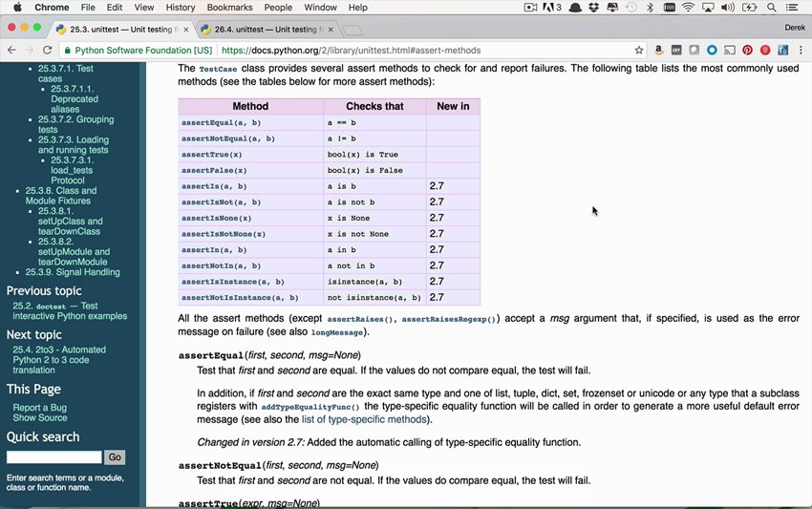Open Chrome's three-dot menu
The width and height of the screenshot is (812, 509).
click(x=801, y=51)
